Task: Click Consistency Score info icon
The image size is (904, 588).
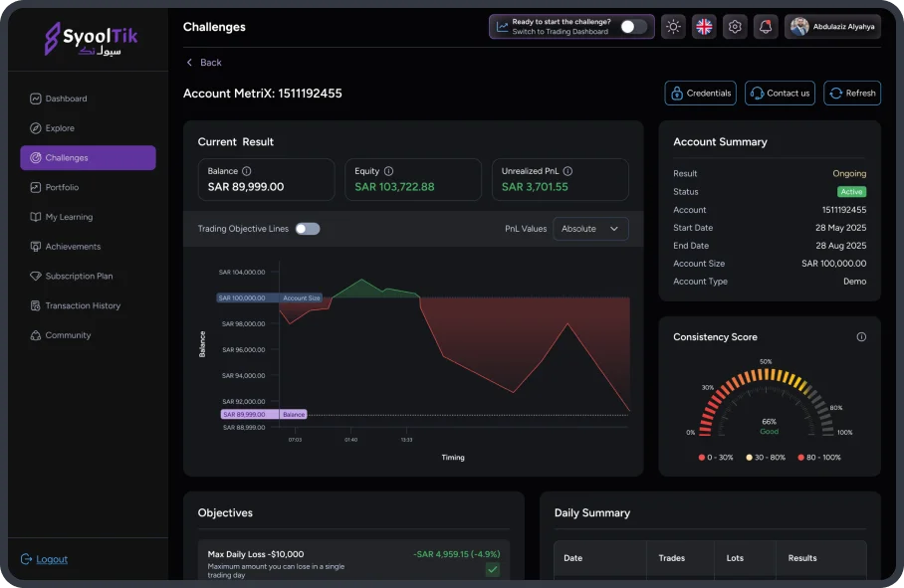Action: point(861,337)
